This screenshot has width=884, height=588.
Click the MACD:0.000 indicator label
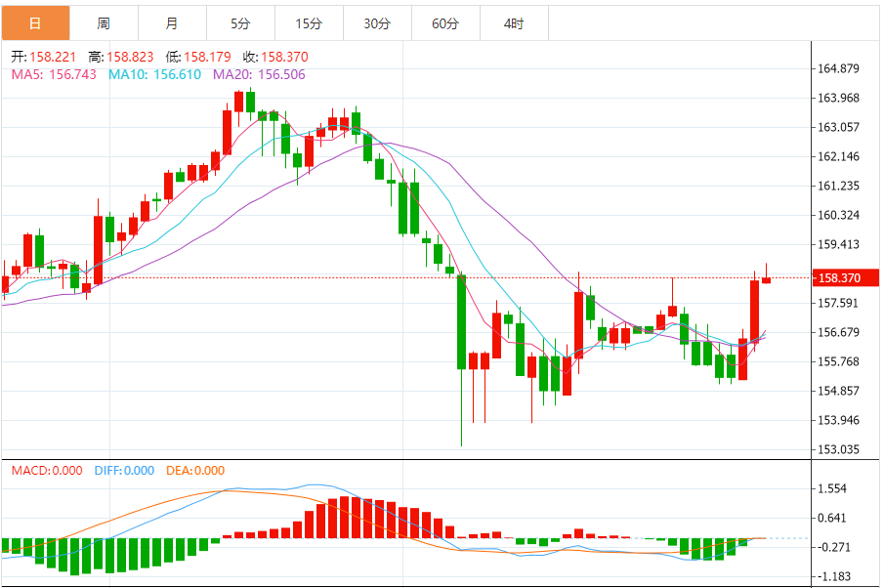pyautogui.click(x=47, y=470)
